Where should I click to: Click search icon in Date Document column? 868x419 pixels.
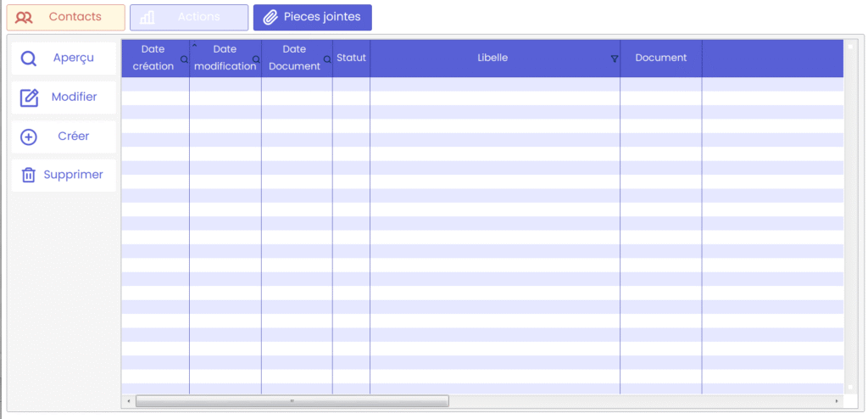[x=327, y=60]
